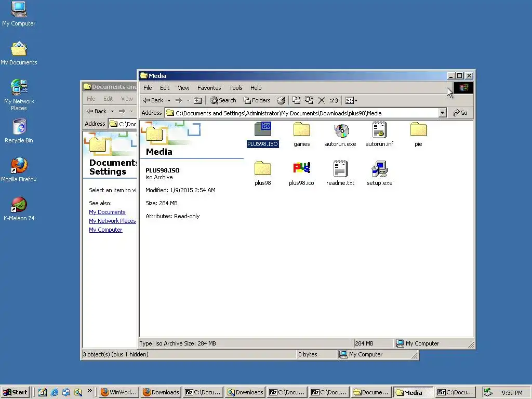The image size is (532, 399).
Task: Select the readme.txt file
Action: coord(340,174)
